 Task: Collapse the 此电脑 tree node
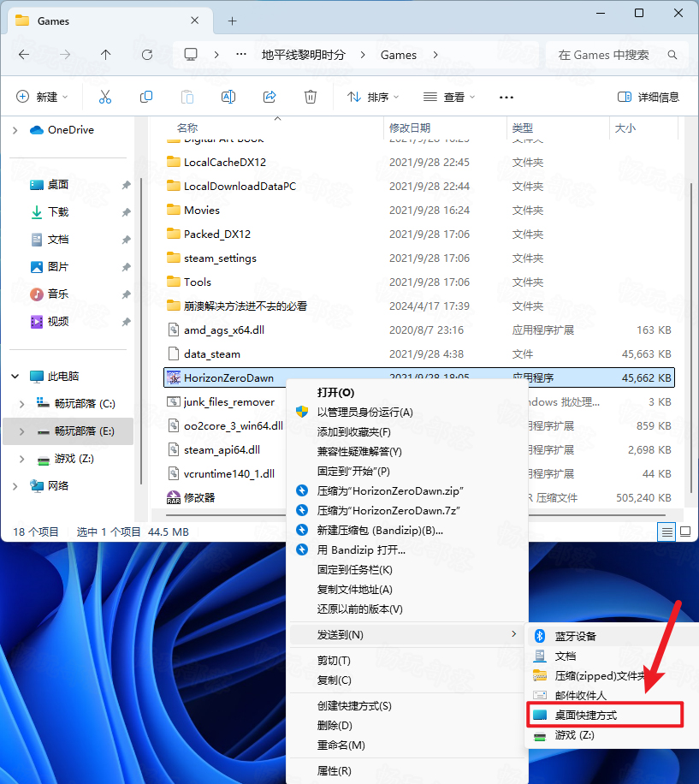pyautogui.click(x=15, y=377)
